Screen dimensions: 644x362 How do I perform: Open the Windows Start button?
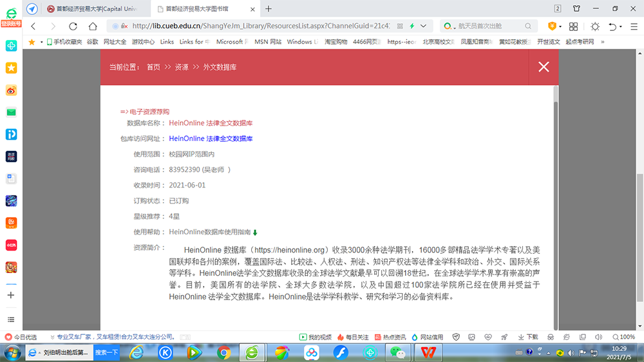coord(12,352)
